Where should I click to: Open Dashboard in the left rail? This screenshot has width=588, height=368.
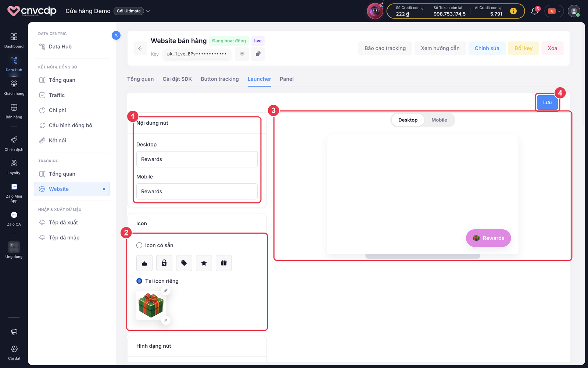[14, 40]
